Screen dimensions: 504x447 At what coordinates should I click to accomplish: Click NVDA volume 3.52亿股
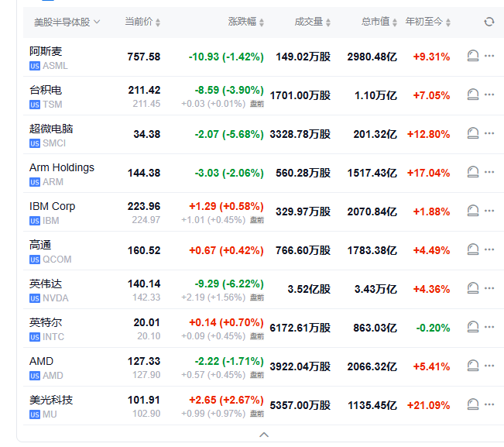click(x=309, y=289)
